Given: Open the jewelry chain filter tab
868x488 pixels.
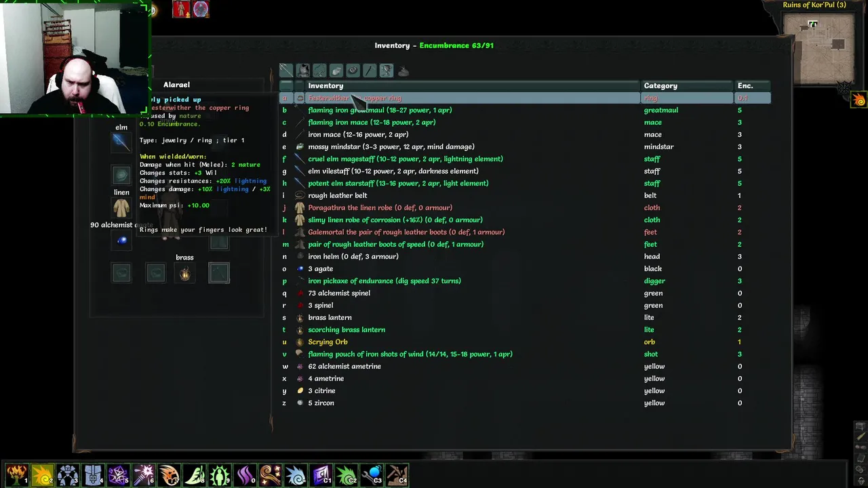Looking at the screenshot, I should 319,70.
